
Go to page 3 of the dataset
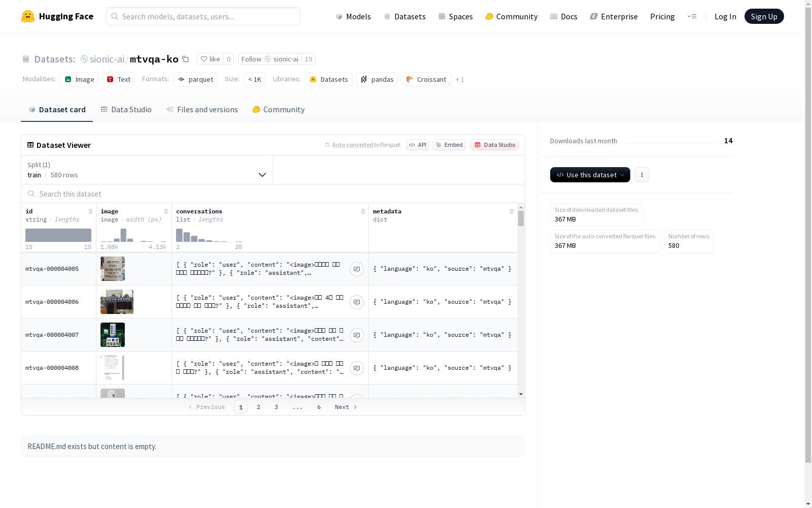[277, 407]
